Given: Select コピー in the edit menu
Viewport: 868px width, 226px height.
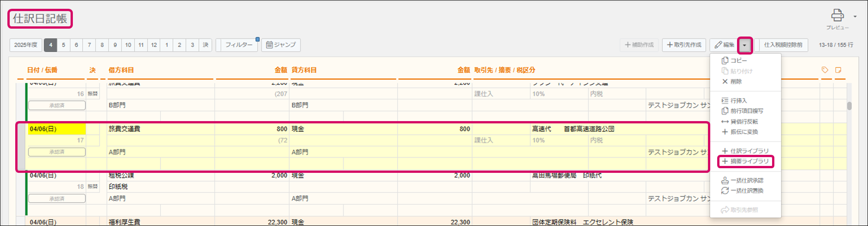Looking at the screenshot, I should [x=738, y=61].
